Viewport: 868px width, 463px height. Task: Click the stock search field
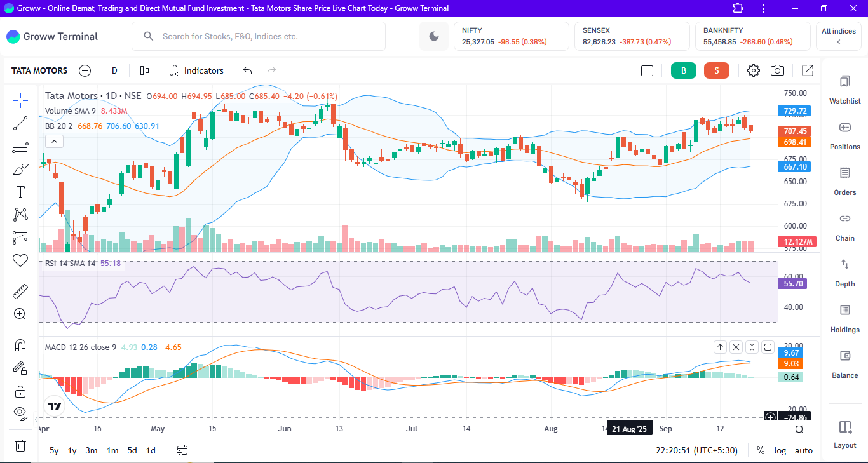[x=258, y=36]
